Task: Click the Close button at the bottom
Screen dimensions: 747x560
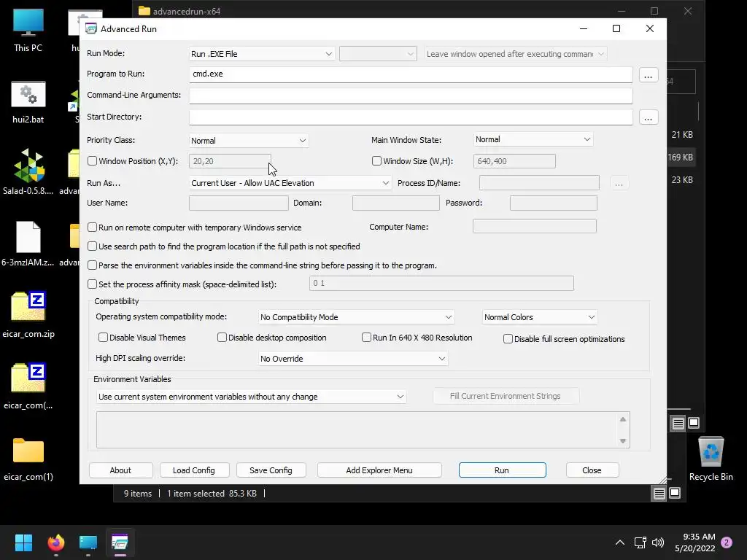Action: [592, 470]
